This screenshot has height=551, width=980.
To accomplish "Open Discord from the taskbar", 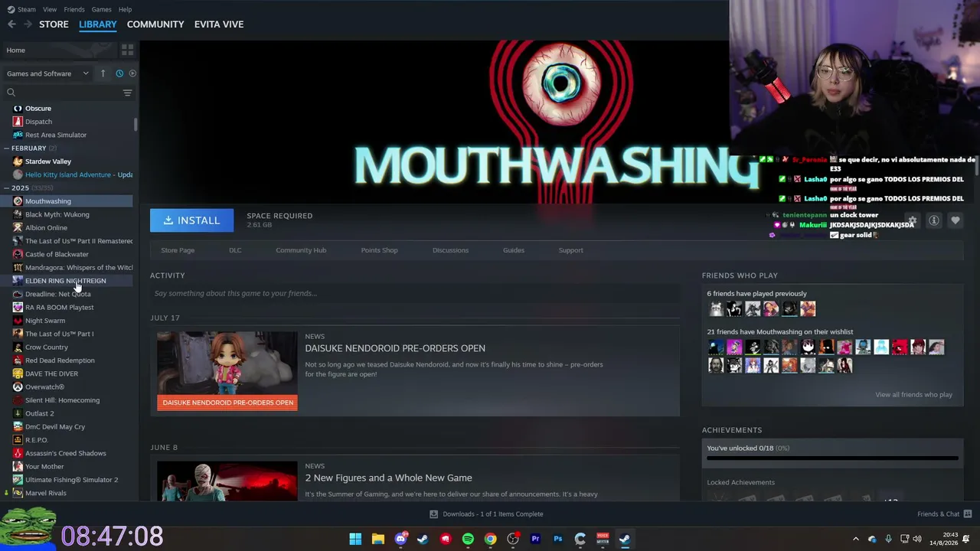I will coord(400,539).
